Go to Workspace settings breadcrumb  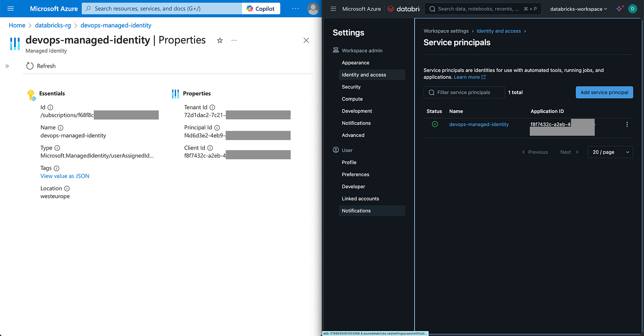pos(446,31)
